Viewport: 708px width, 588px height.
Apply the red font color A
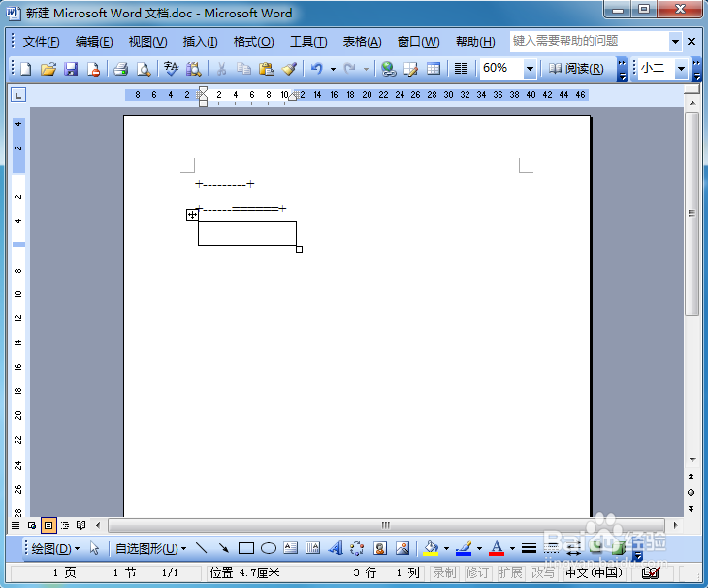coord(497,548)
